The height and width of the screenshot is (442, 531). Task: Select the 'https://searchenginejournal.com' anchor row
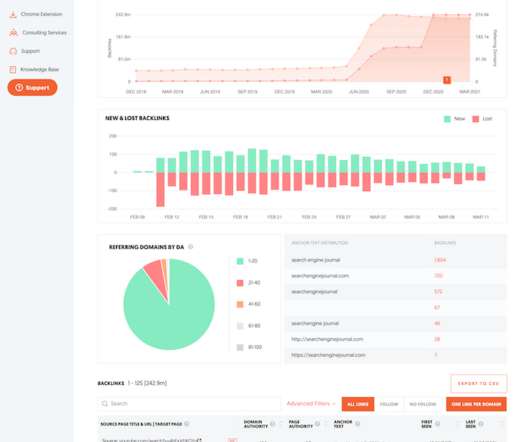coord(396,355)
